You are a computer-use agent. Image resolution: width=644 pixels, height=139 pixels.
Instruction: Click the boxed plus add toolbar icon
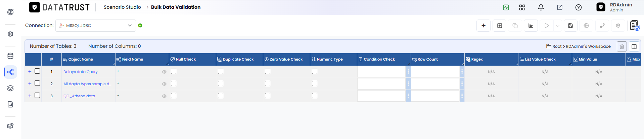point(500,26)
